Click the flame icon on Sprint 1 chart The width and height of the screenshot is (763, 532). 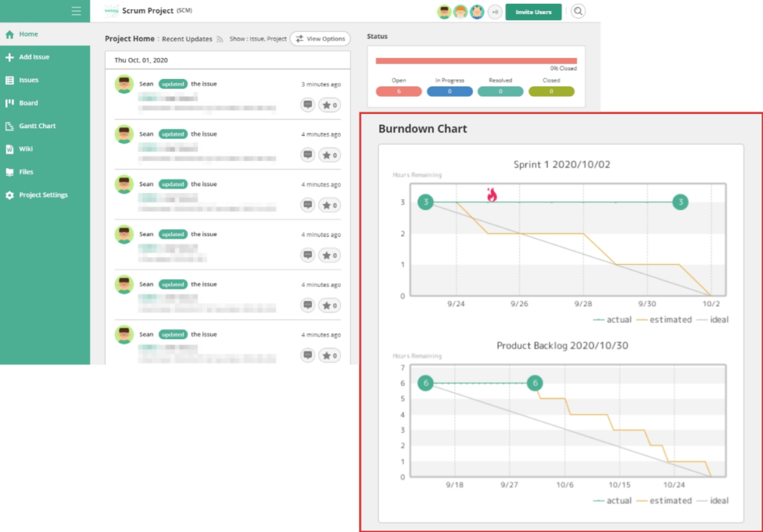(x=492, y=195)
